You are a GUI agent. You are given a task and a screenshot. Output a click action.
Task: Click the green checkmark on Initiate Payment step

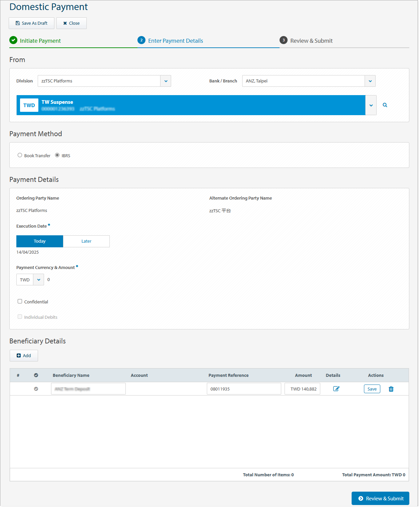(13, 40)
